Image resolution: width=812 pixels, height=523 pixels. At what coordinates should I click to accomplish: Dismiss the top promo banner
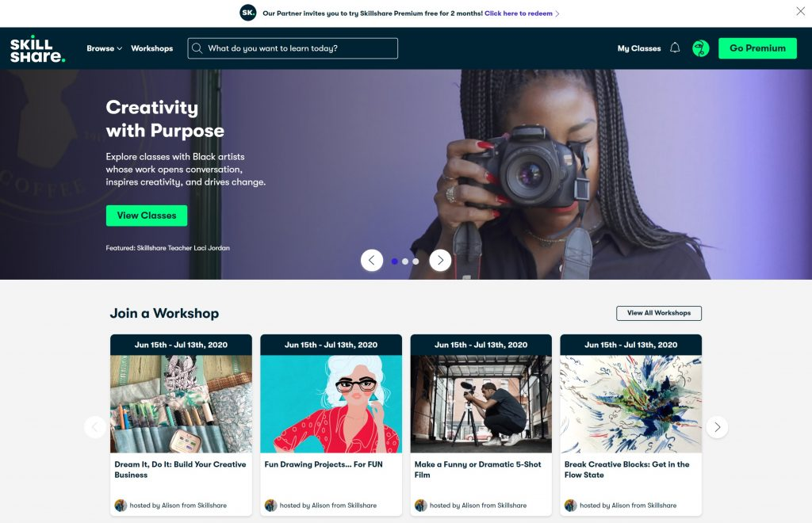800,11
